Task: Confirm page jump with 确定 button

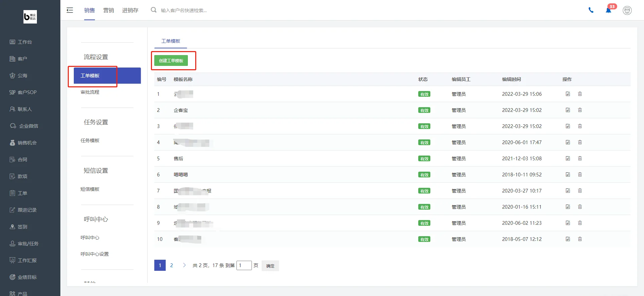Action: coord(270,266)
